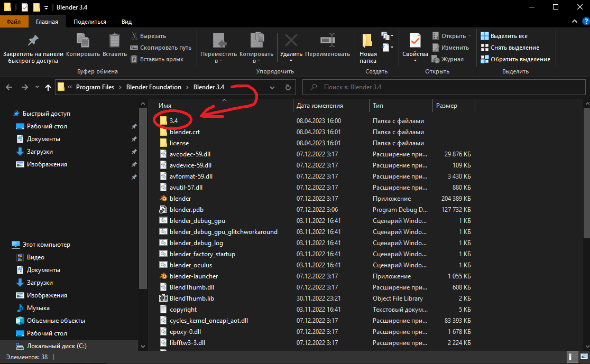The height and width of the screenshot is (364, 590).
Task: Select cycles_kernel_oneapi_aot.dll file
Action: (x=208, y=321)
